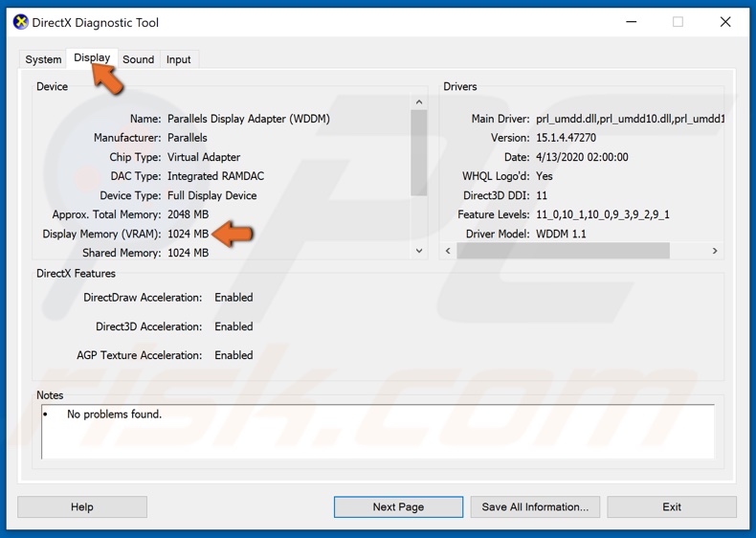This screenshot has width=756, height=538.
Task: Click Device panel scroll down arrow
Action: tap(419, 251)
